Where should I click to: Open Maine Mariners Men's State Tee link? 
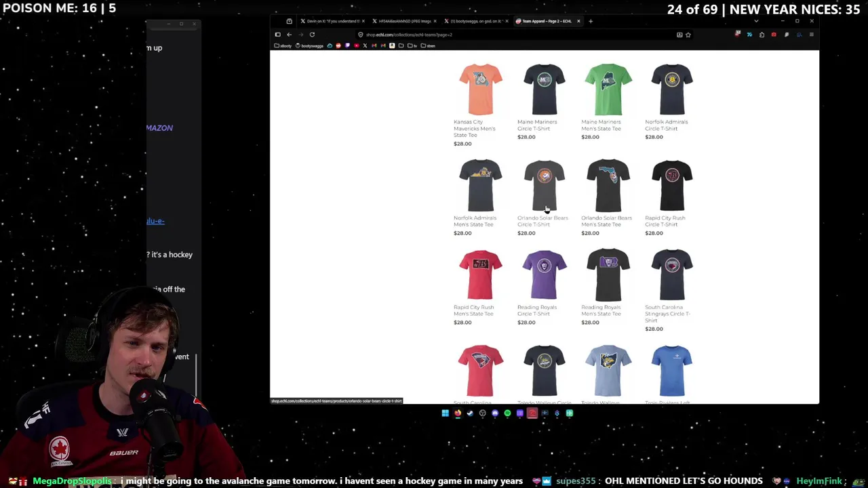(x=601, y=125)
